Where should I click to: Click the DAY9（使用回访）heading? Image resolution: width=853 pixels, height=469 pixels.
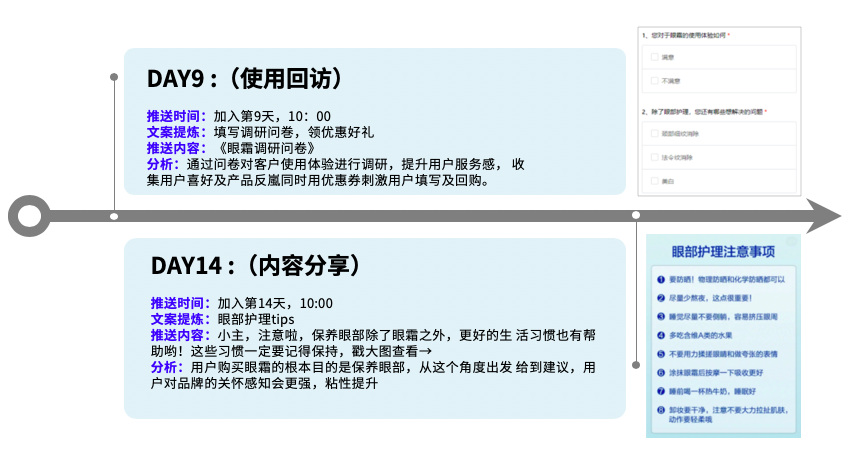click(x=245, y=80)
